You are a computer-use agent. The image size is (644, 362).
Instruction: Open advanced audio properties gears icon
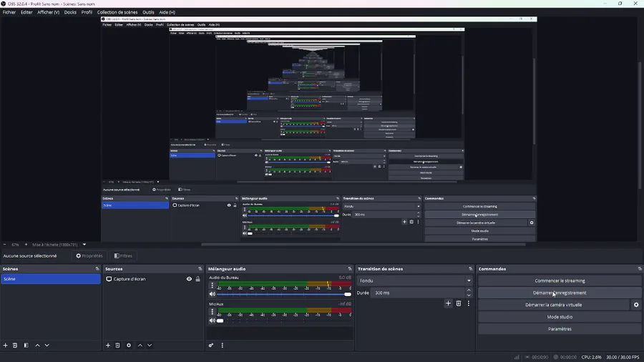(x=211, y=345)
